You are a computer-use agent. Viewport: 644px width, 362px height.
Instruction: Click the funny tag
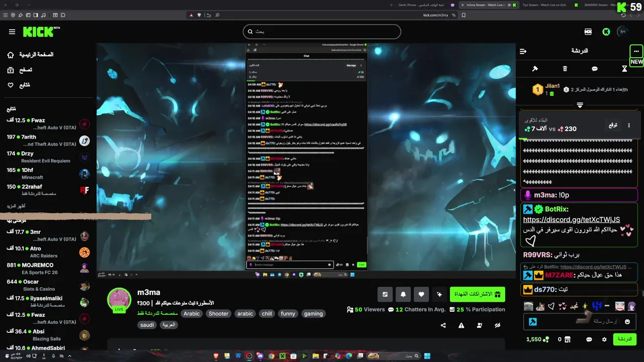pos(288,314)
